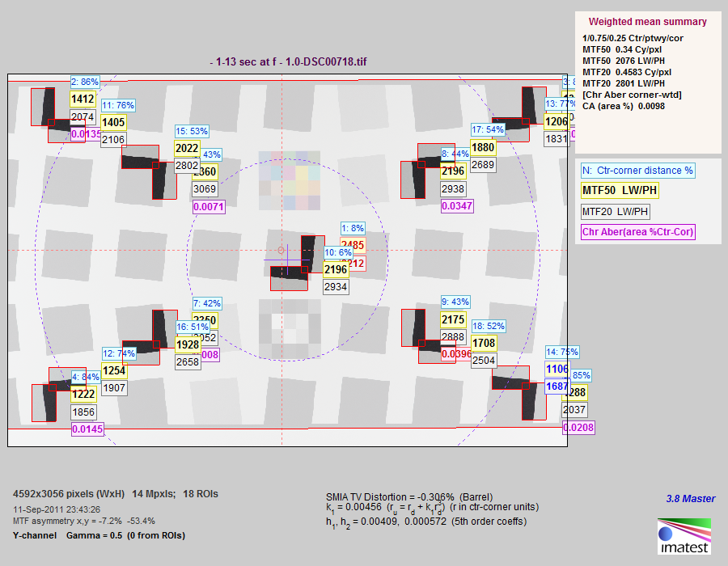Select the "SMIA TV Distortion" line
728x566 pixels.
tap(409, 497)
